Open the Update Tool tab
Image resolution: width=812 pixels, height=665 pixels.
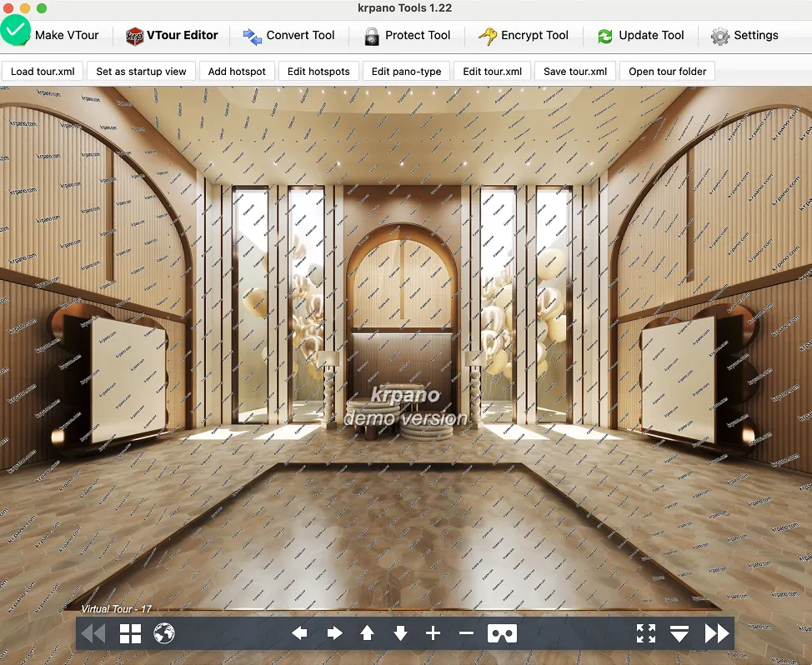(x=640, y=35)
